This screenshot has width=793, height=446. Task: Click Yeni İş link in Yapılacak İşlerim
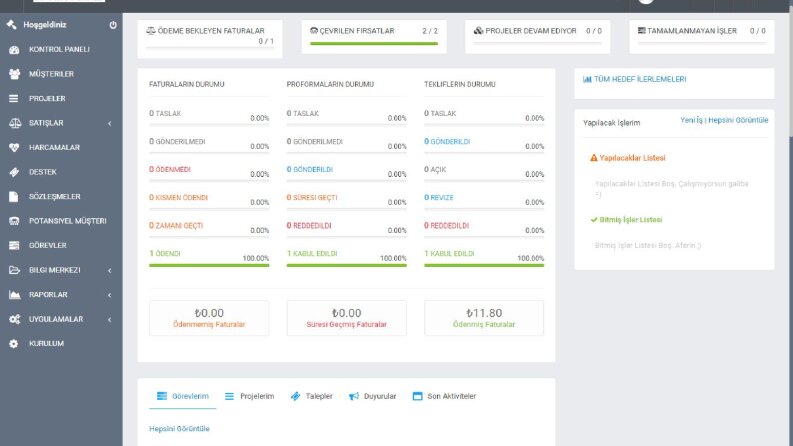pos(691,120)
